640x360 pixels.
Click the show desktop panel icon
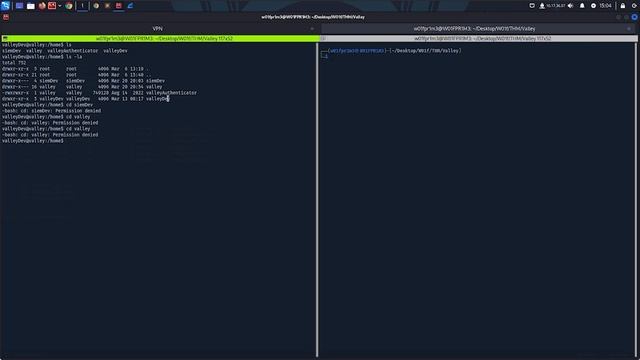(19, 6)
